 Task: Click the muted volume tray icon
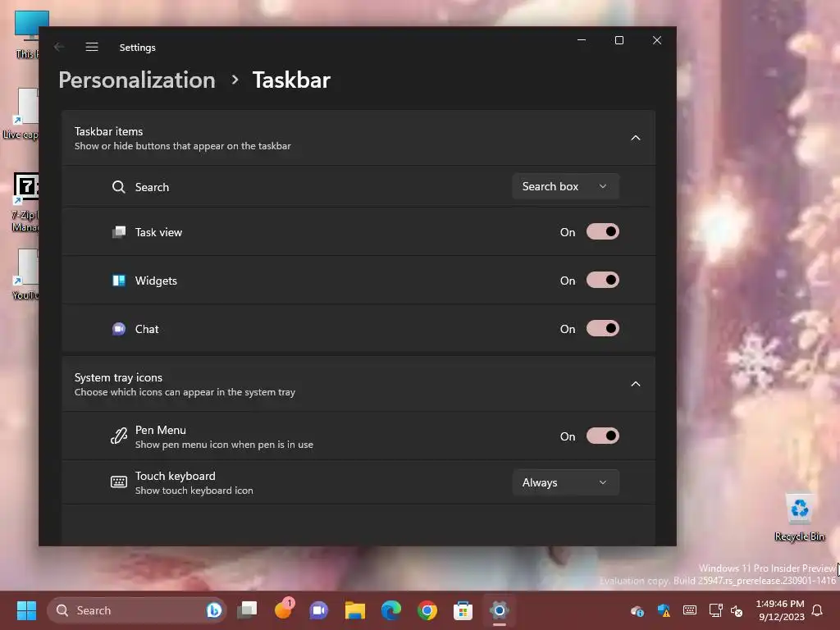coord(737,610)
